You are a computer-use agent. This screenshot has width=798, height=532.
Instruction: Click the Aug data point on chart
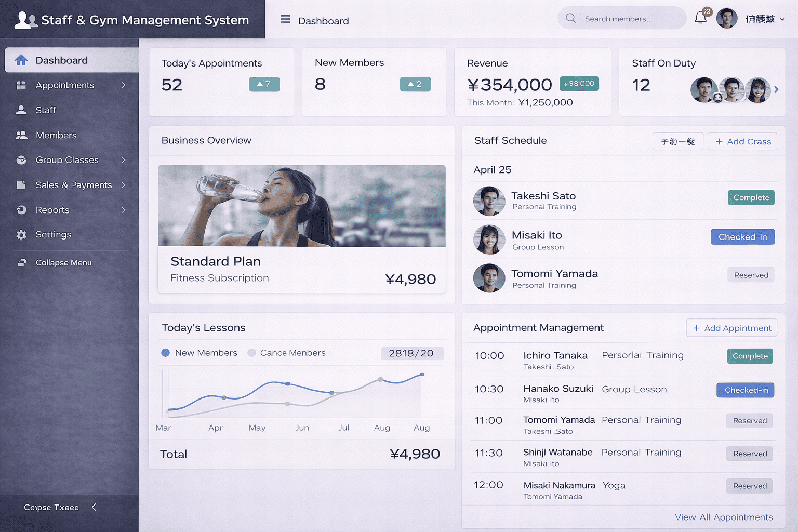380,380
